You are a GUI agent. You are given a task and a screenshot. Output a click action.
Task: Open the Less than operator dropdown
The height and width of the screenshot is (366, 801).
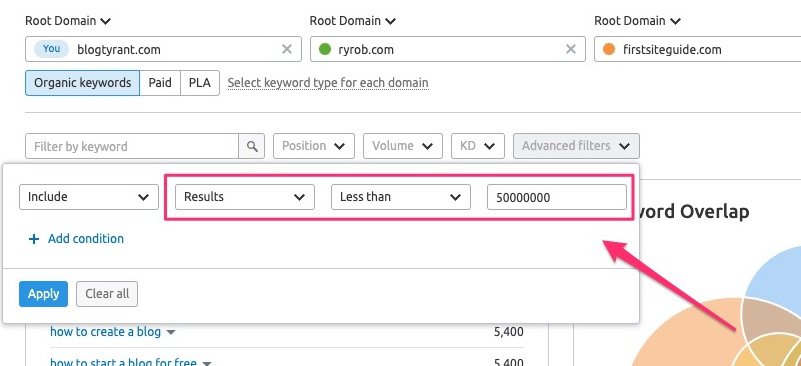401,197
